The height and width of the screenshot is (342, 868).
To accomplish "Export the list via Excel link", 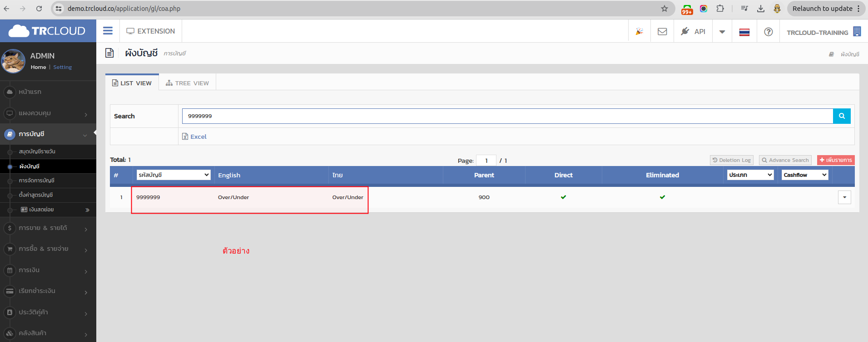I will tap(194, 137).
